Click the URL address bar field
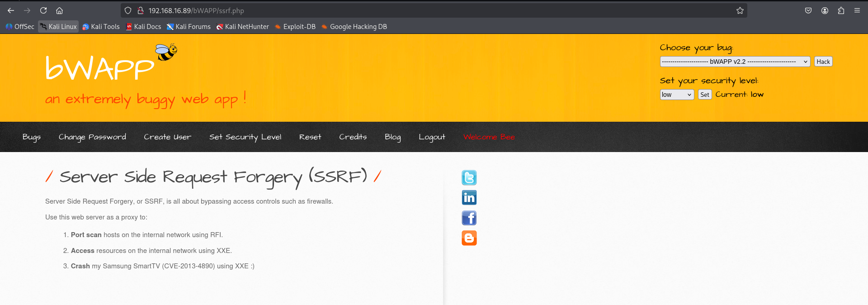The width and height of the screenshot is (868, 305). (x=434, y=10)
